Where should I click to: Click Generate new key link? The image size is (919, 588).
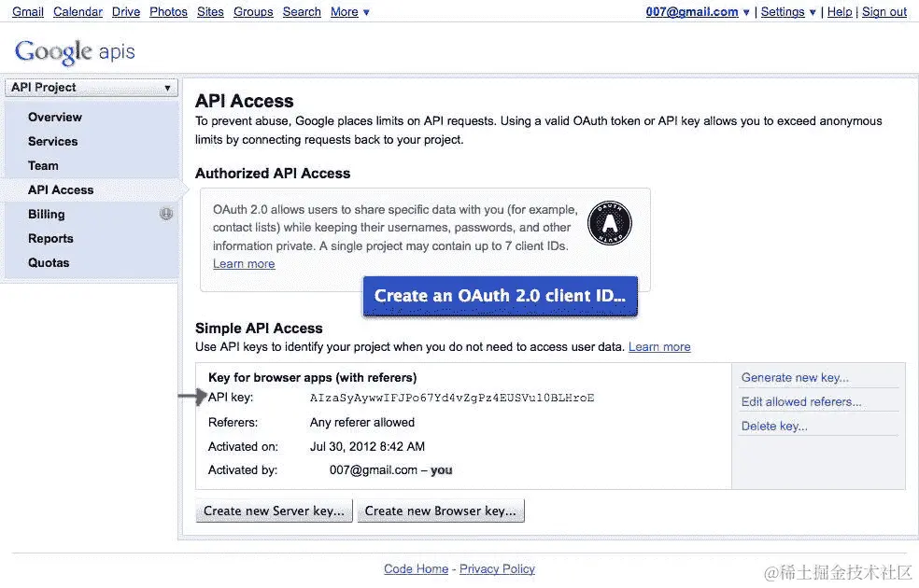[x=795, y=378]
